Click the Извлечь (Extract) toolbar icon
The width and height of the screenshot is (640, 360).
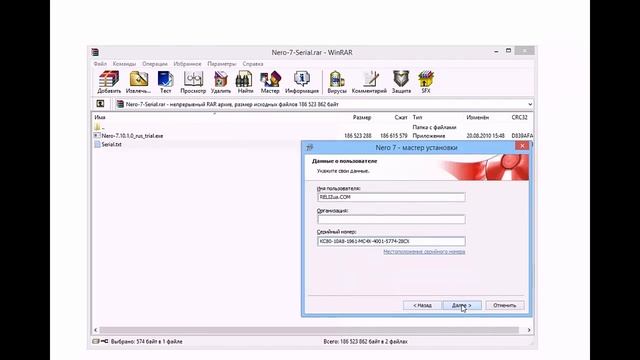138,82
